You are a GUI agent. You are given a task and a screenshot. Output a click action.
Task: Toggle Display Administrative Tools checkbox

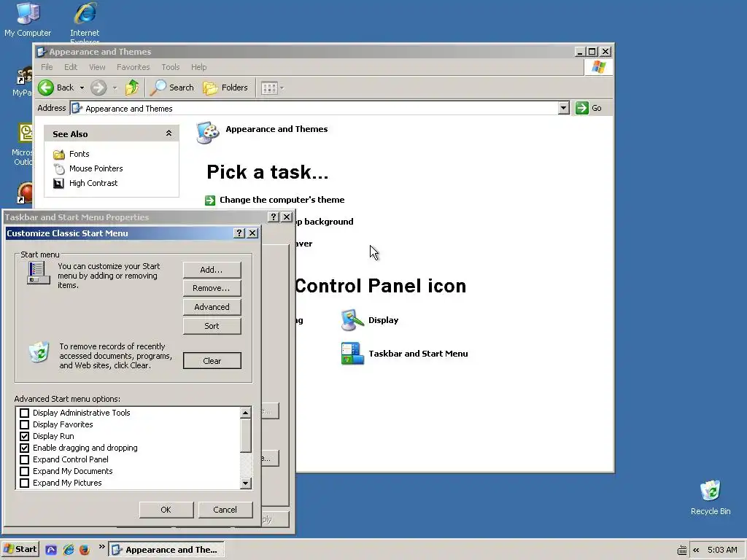point(24,413)
